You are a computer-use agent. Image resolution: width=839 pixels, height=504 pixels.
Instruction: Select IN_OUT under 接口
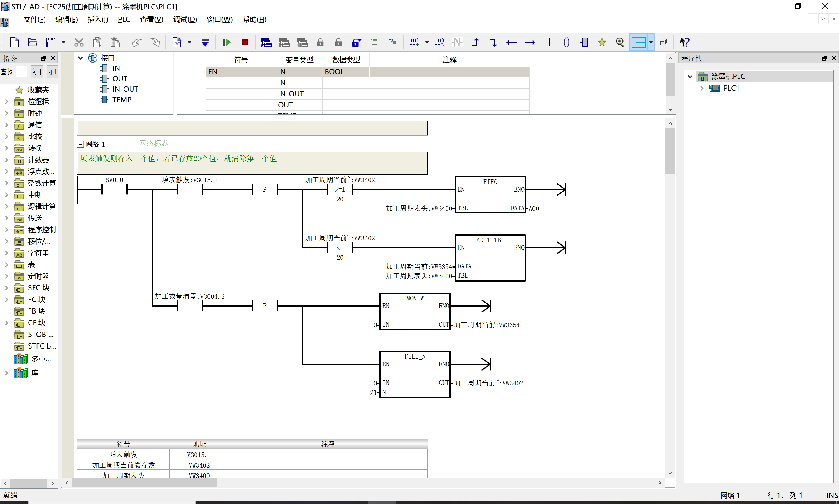tap(125, 89)
